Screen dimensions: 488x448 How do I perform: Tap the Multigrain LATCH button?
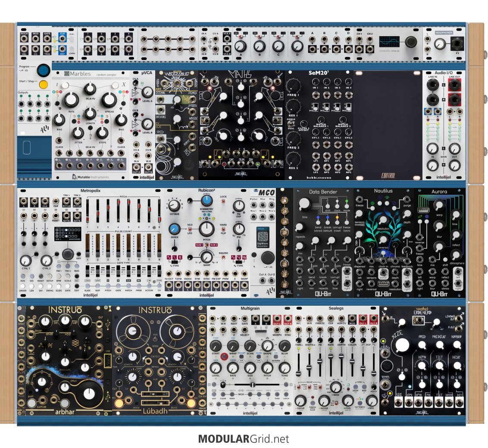[286, 395]
